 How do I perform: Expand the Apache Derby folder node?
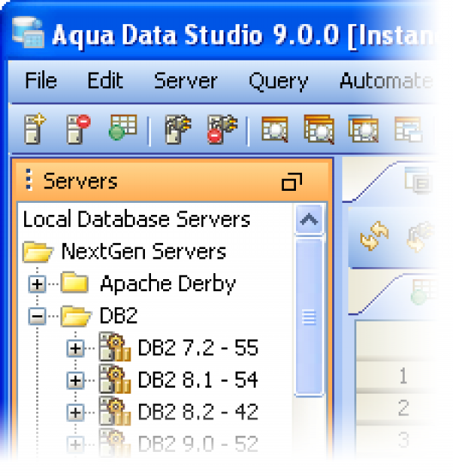pos(37,284)
